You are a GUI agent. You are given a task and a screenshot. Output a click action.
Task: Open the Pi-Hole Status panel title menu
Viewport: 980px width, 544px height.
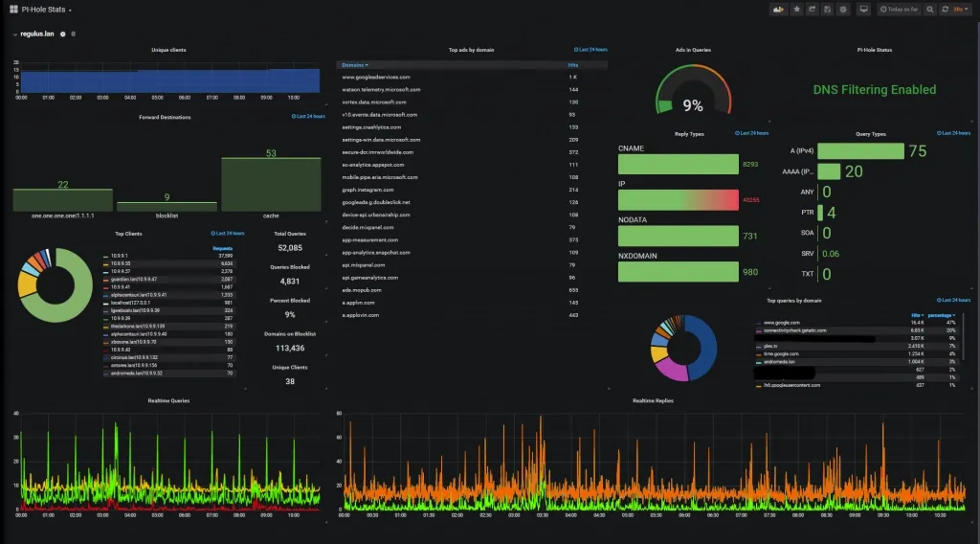(875, 50)
